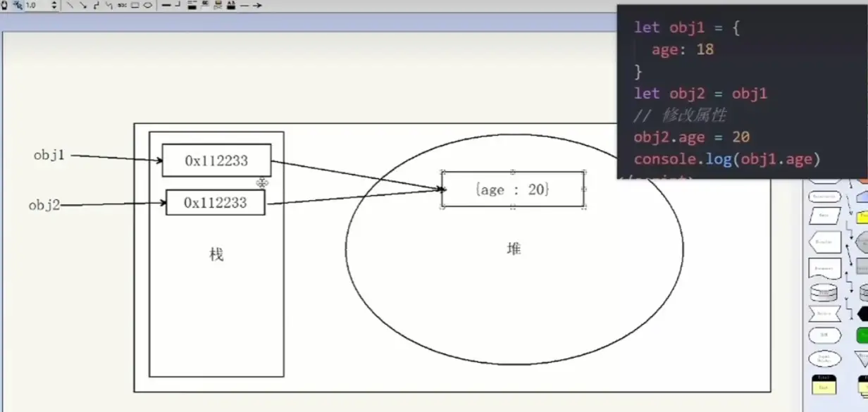868x412 pixels.
Task: Pick the white oval flowchart shape
Action: point(824,358)
